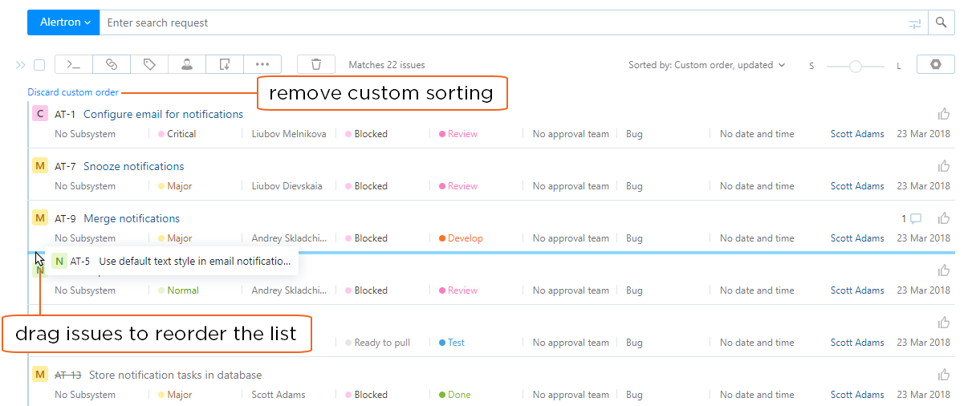Expand the Sorted by dropdown
Screen dimensions: 980x406
point(706,65)
